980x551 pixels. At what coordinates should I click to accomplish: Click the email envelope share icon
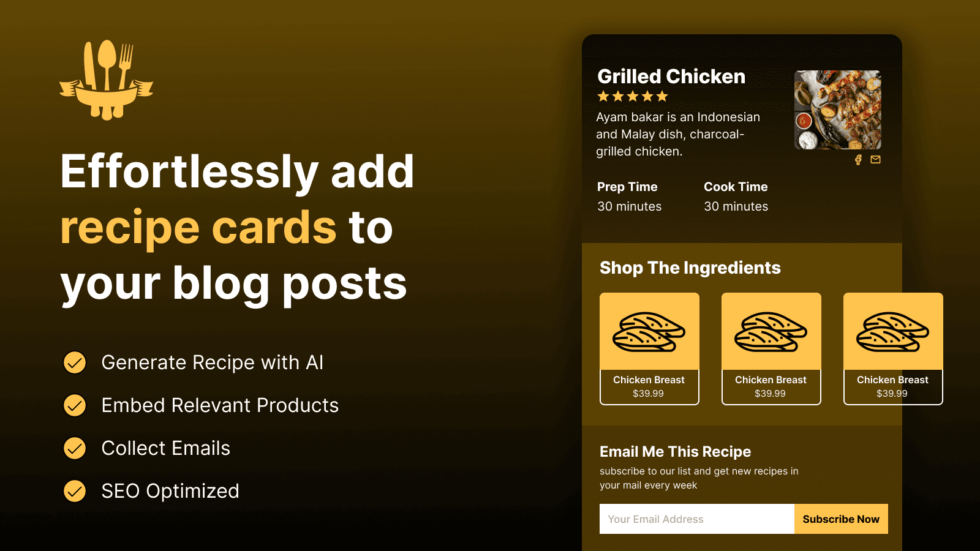click(875, 160)
